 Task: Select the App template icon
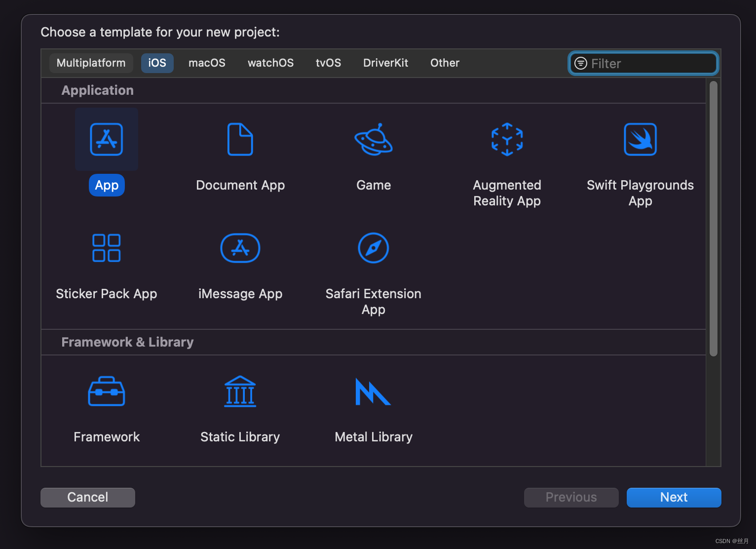(107, 139)
